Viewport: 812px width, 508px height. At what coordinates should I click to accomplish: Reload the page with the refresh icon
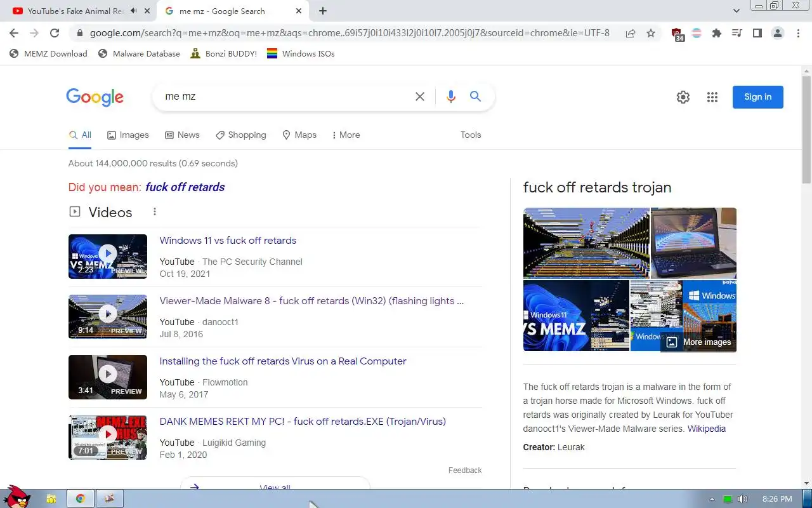click(x=55, y=33)
